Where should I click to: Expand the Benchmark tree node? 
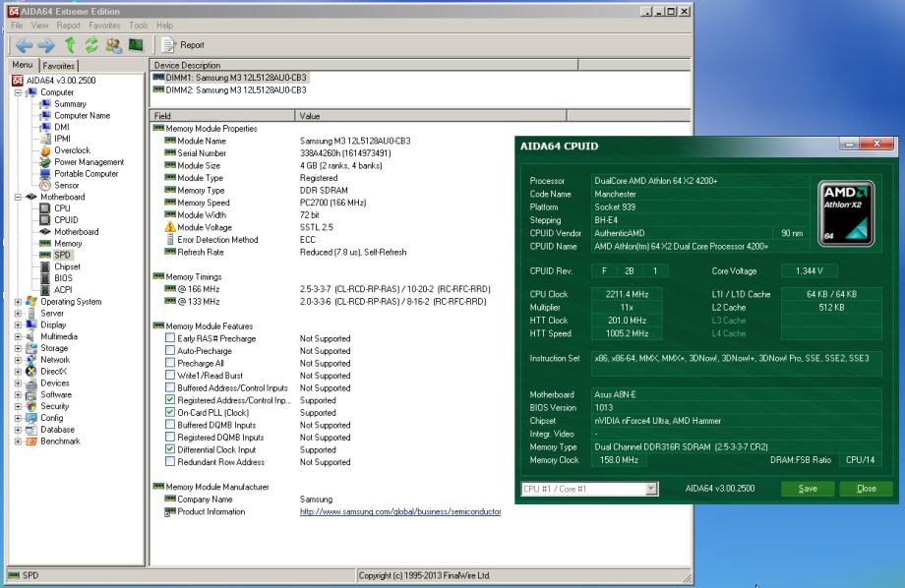click(x=18, y=441)
